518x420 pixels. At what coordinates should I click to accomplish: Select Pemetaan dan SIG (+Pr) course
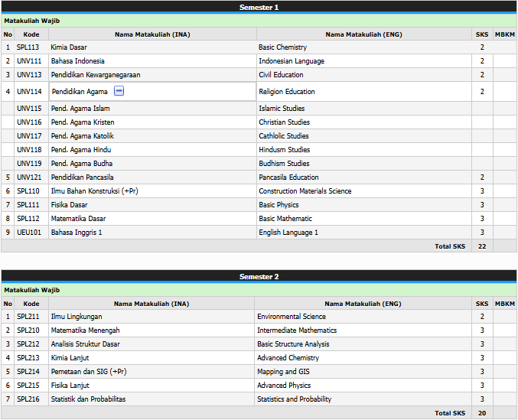(88, 372)
